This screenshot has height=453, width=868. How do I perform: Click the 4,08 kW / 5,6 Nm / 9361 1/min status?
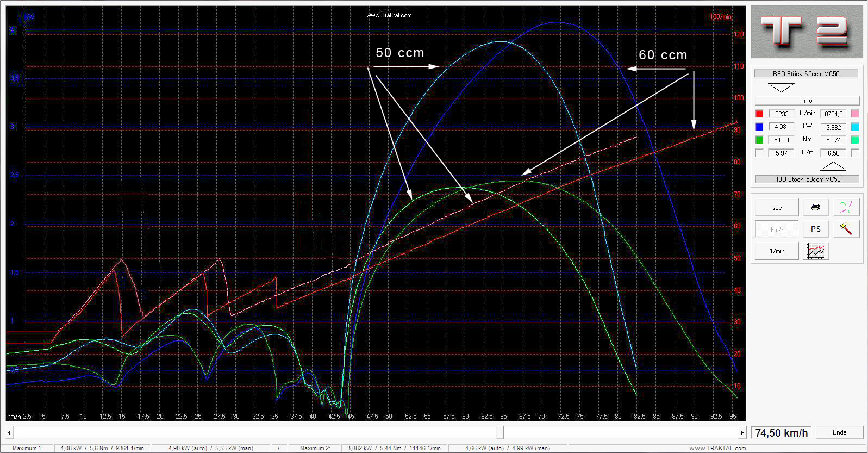(102, 449)
